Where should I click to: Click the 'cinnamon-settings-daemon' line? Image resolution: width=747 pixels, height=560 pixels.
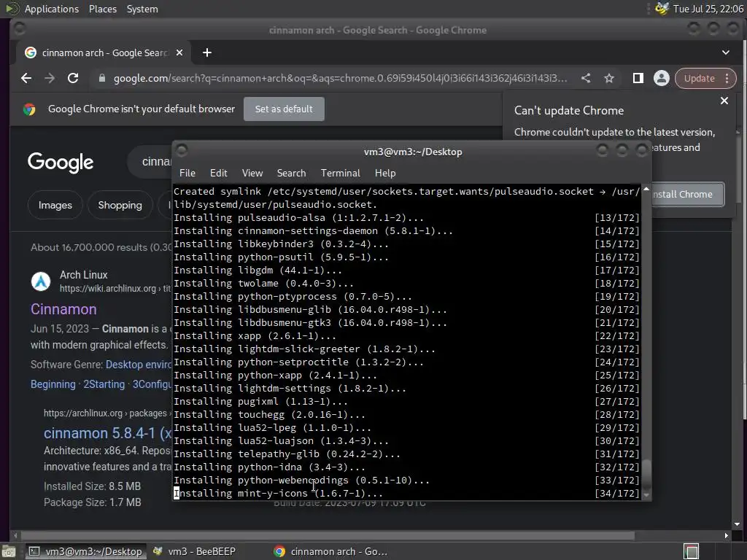click(x=313, y=231)
